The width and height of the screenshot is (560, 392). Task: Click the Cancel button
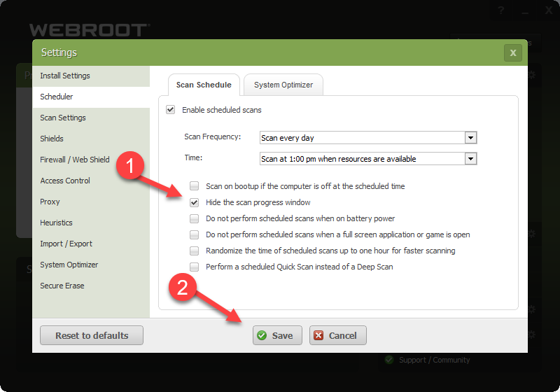click(338, 335)
